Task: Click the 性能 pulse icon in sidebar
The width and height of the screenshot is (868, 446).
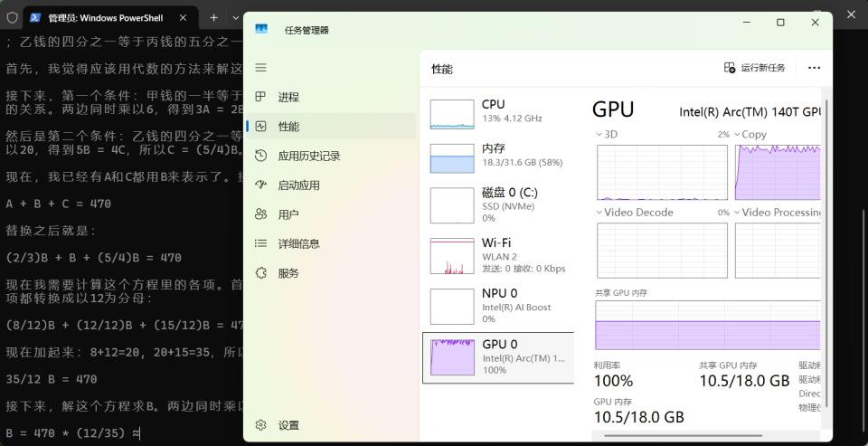Action: (260, 127)
